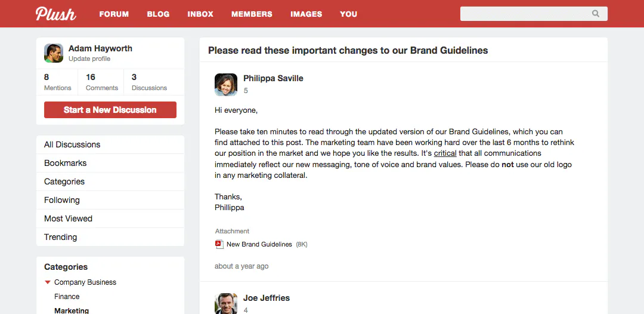The width and height of the screenshot is (644, 314).
Task: Open Adam Hayworth's profile avatar
Action: click(54, 53)
